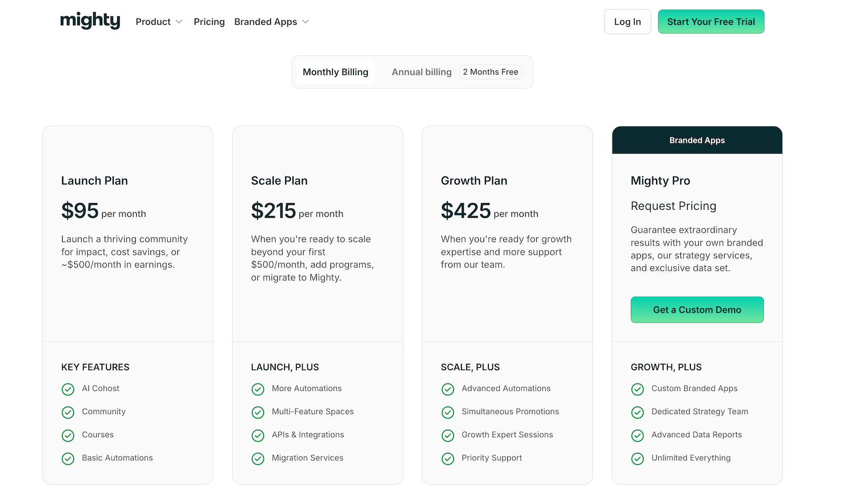Click the checkmark icon next to Courses
The width and height of the screenshot is (844, 504).
68,436
